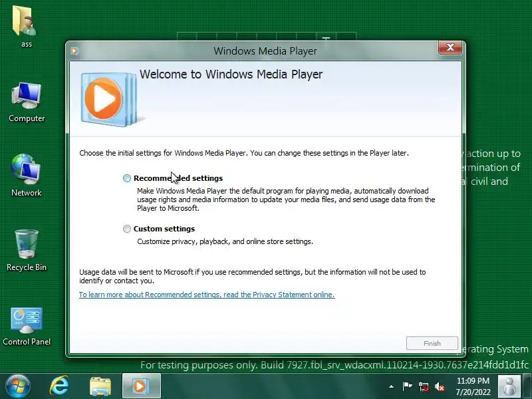Click the Finish button
The width and height of the screenshot is (532, 399).
tap(432, 343)
